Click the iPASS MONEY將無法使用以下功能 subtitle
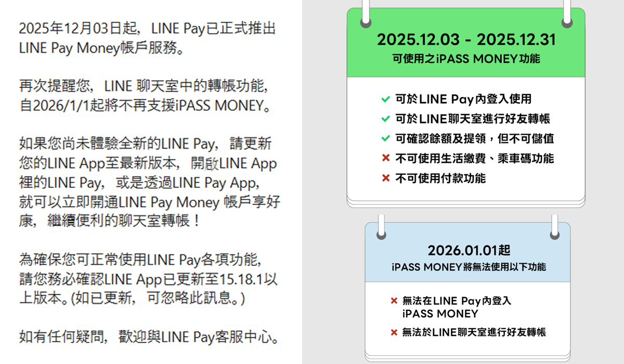Viewport: 624px width, 364px height. tap(469, 267)
